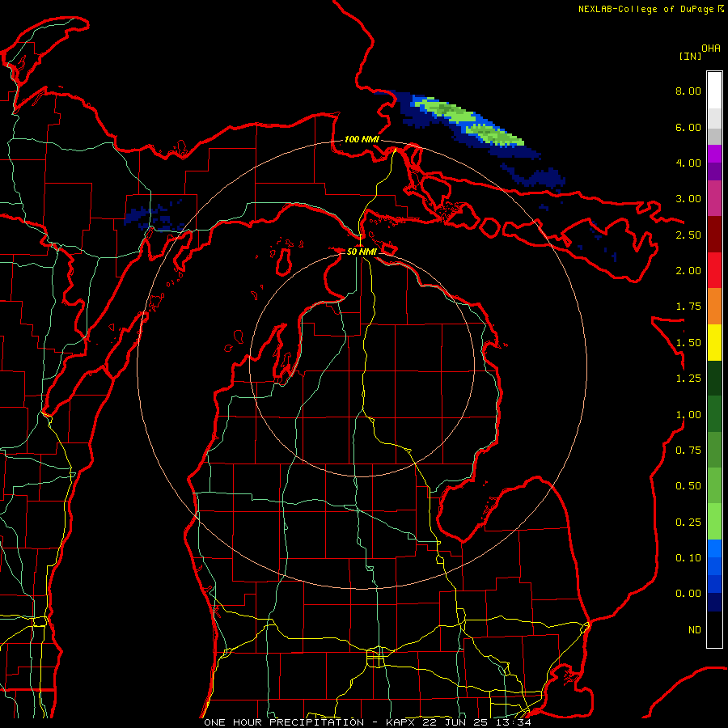Click the [IN] units label
This screenshot has height=728, width=728.
click(690, 56)
